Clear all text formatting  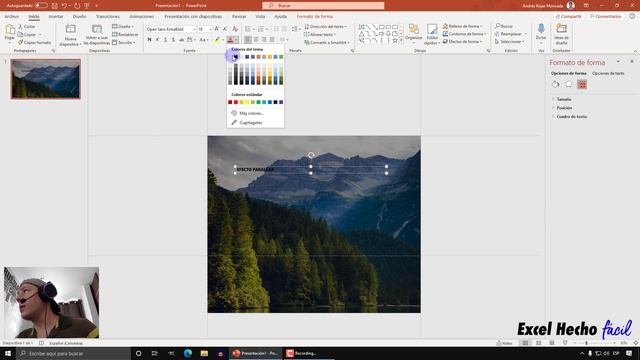pos(235,29)
